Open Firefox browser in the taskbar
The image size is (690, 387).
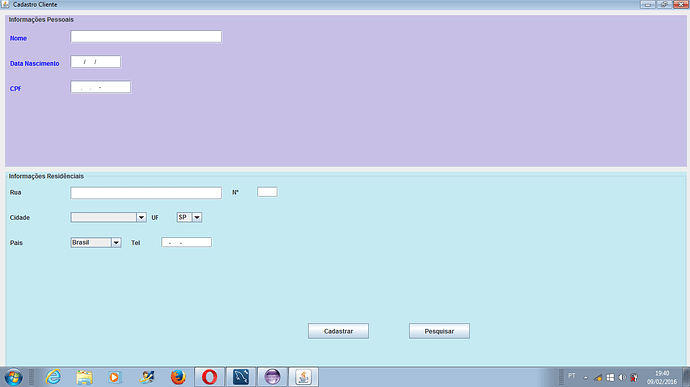(x=178, y=377)
